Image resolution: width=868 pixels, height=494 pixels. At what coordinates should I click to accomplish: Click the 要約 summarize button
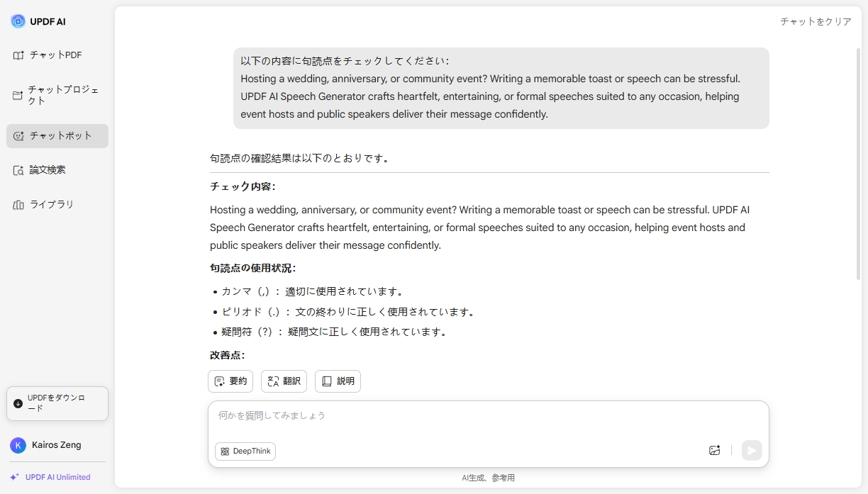(230, 381)
